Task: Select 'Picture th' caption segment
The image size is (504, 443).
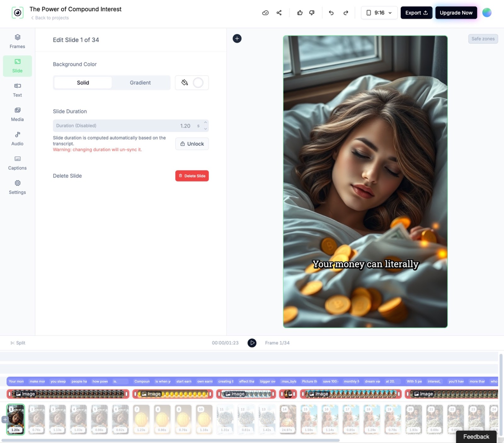Action: pyautogui.click(x=310, y=382)
